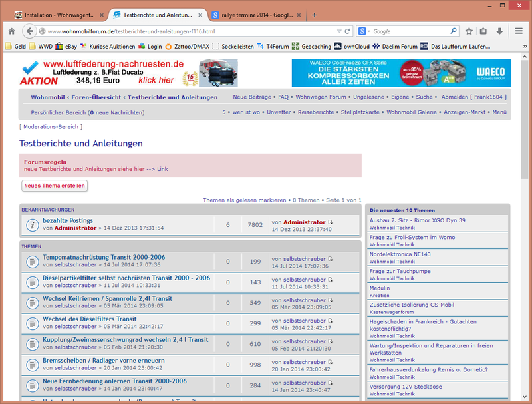Open Wohnwagen Forum link
The height and width of the screenshot is (404, 532).
click(321, 97)
